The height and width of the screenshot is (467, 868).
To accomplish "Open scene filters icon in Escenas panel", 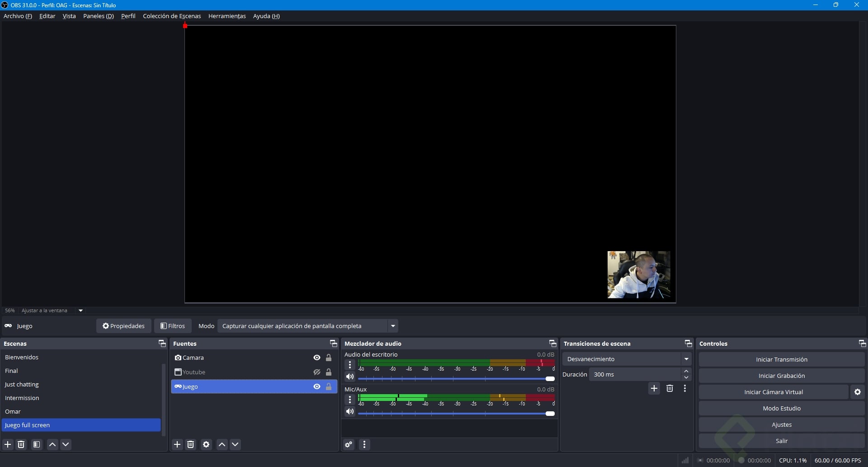I will point(37,445).
